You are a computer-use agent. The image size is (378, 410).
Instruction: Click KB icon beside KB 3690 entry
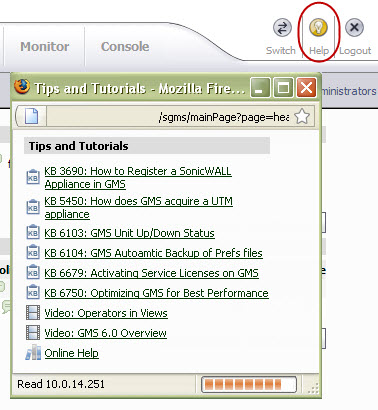33,177
